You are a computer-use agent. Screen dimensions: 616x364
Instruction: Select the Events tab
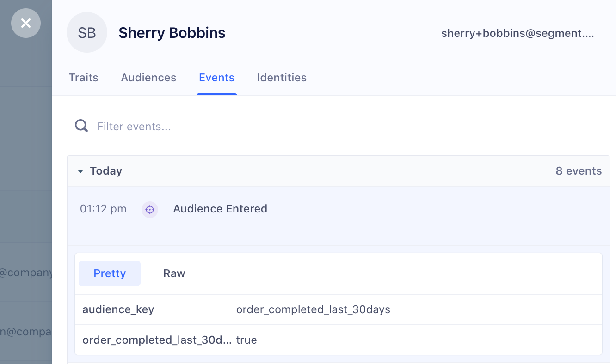[216, 77]
